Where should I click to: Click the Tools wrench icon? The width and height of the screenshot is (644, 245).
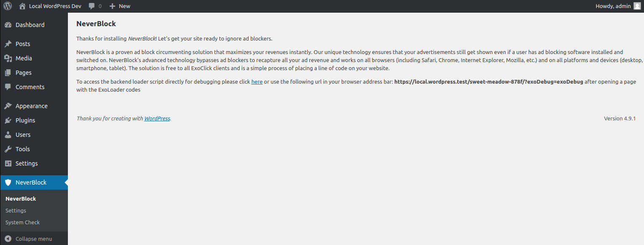coord(8,149)
